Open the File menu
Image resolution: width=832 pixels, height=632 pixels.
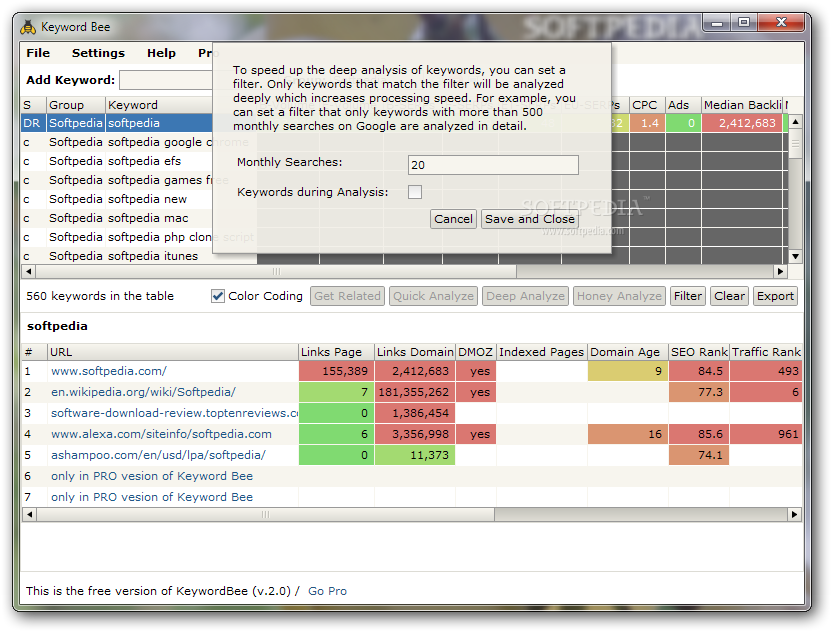tap(38, 53)
